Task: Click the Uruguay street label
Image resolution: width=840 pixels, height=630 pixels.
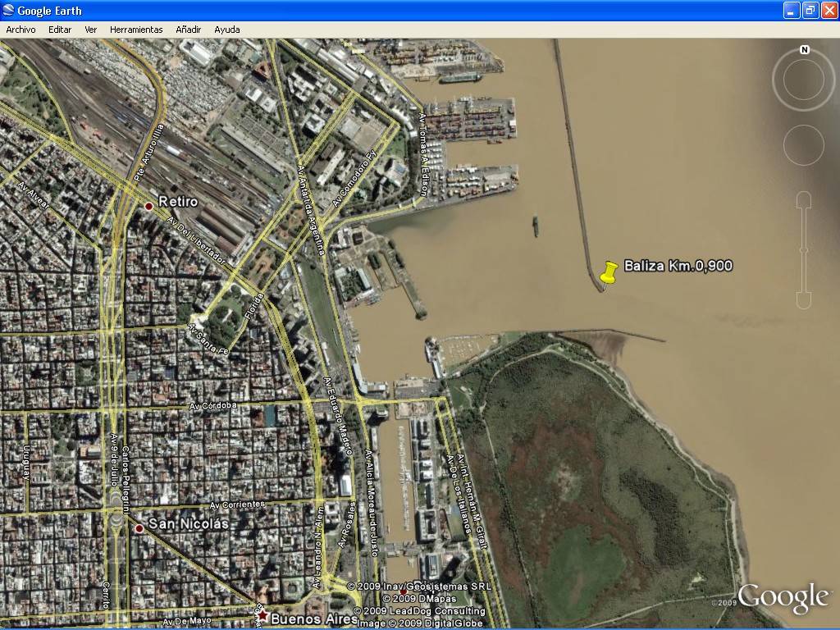Action: (27, 462)
